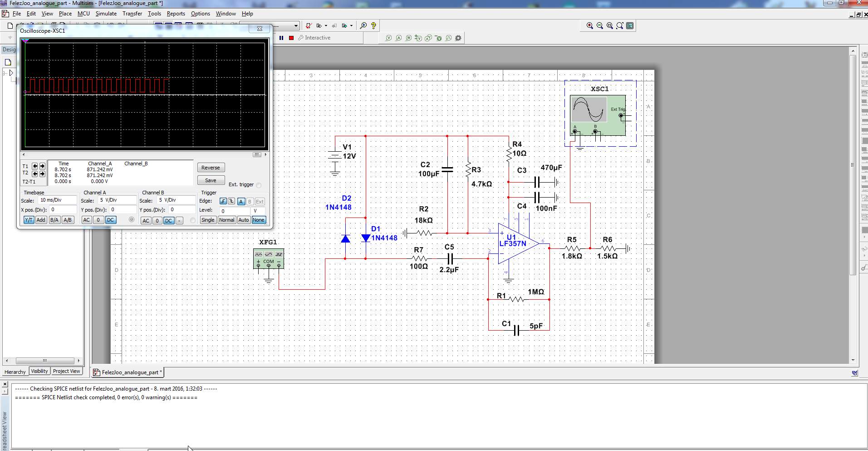Select the voltage probe tool

point(388,38)
